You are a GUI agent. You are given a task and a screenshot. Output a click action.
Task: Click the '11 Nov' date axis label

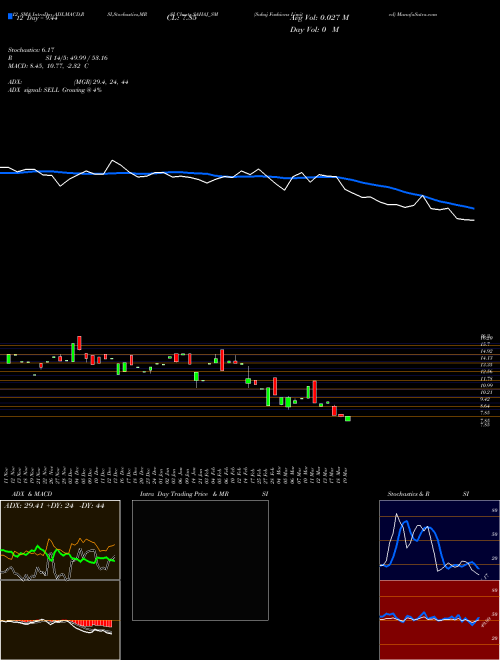point(8,474)
